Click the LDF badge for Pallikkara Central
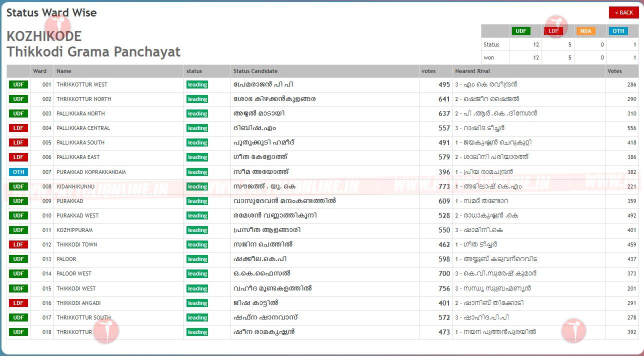 tap(18, 128)
